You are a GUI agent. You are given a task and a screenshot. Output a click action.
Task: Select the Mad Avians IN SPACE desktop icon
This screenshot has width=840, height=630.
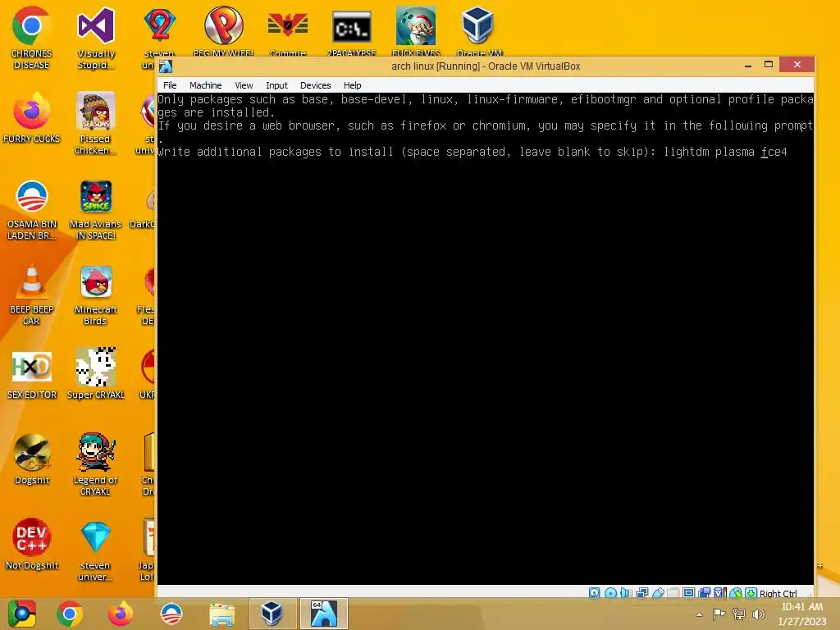(95, 210)
